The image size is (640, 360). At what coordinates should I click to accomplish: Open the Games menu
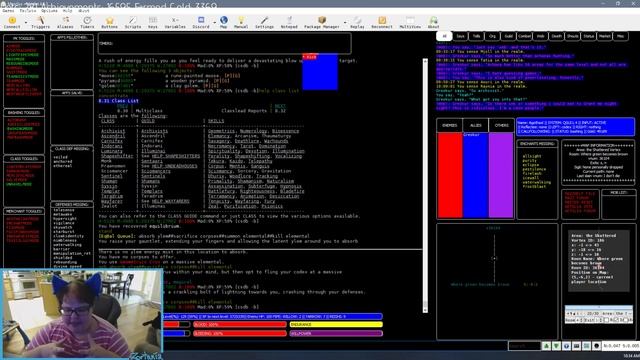[8, 11]
